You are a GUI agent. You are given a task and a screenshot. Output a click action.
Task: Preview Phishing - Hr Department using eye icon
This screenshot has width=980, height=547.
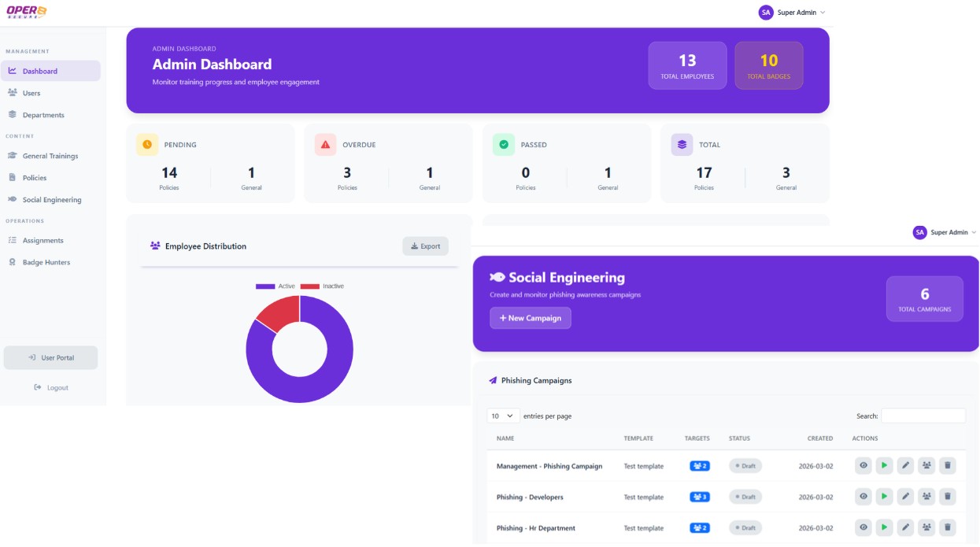(863, 527)
